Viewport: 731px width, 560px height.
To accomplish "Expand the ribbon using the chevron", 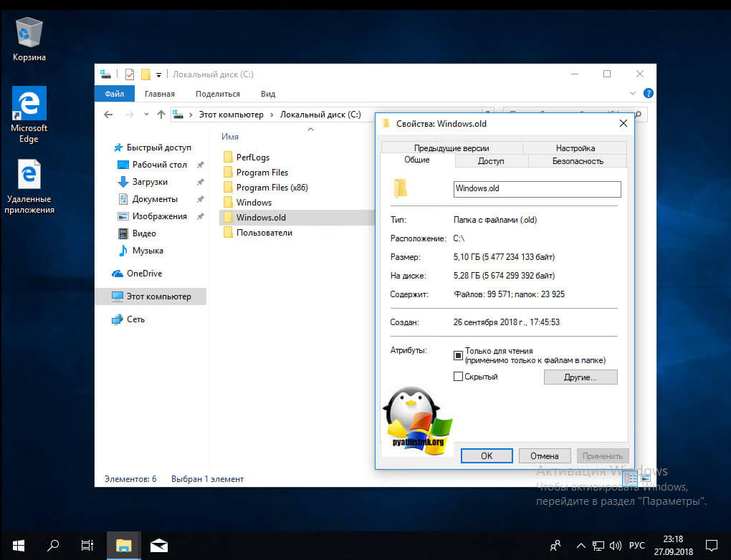I will [633, 93].
